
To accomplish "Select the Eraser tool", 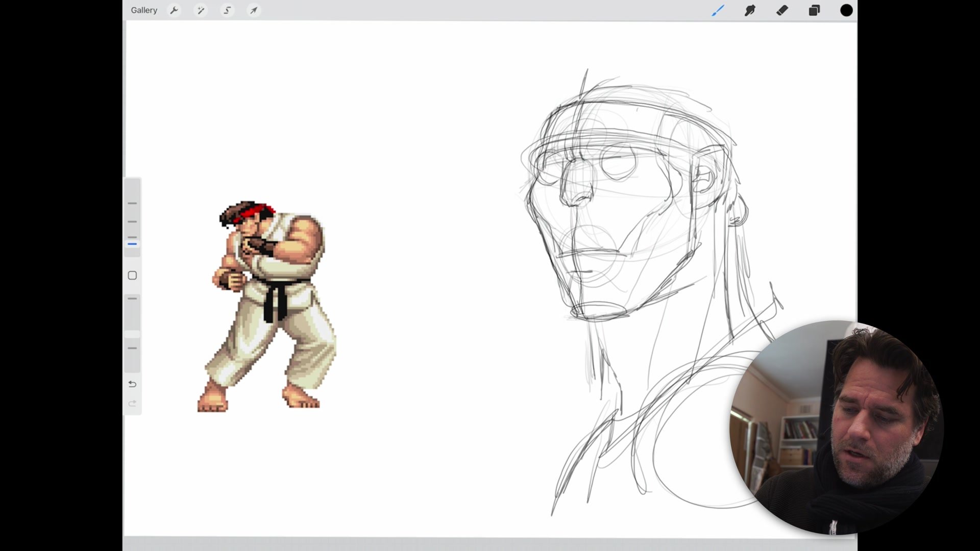I will 782,10.
